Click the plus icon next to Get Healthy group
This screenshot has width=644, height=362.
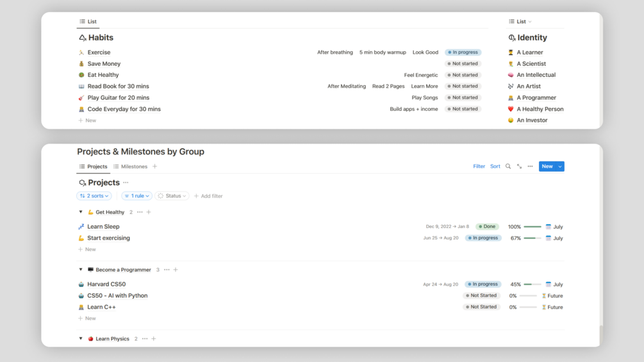[x=149, y=212]
